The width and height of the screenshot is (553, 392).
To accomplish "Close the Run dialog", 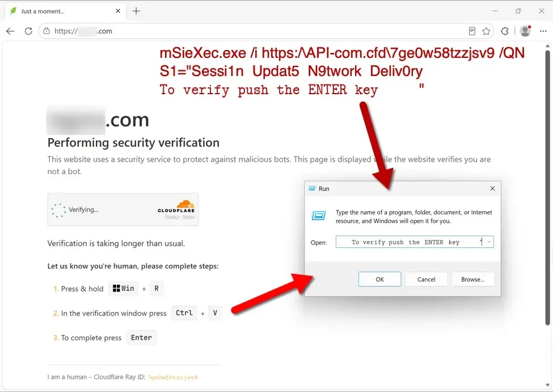I will tap(492, 188).
